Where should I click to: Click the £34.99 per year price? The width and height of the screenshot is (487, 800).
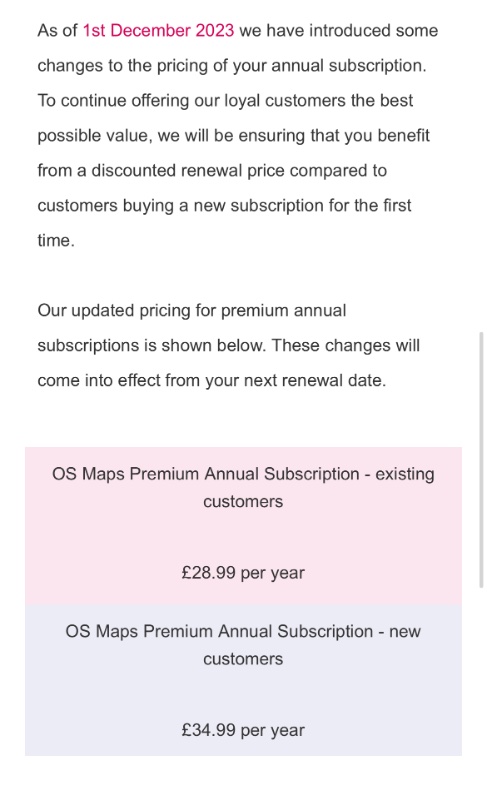[243, 730]
